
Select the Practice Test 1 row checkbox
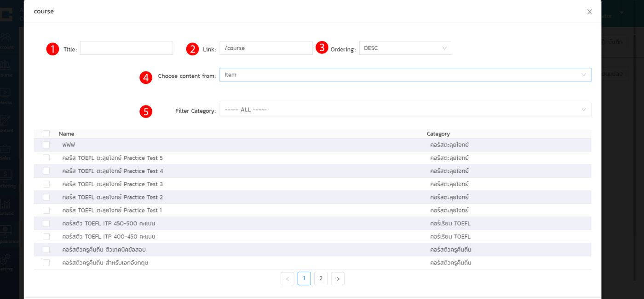46,211
